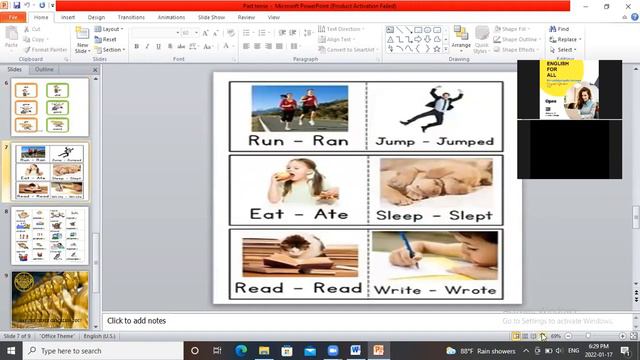Justify text alignment toggle

(x=279, y=47)
